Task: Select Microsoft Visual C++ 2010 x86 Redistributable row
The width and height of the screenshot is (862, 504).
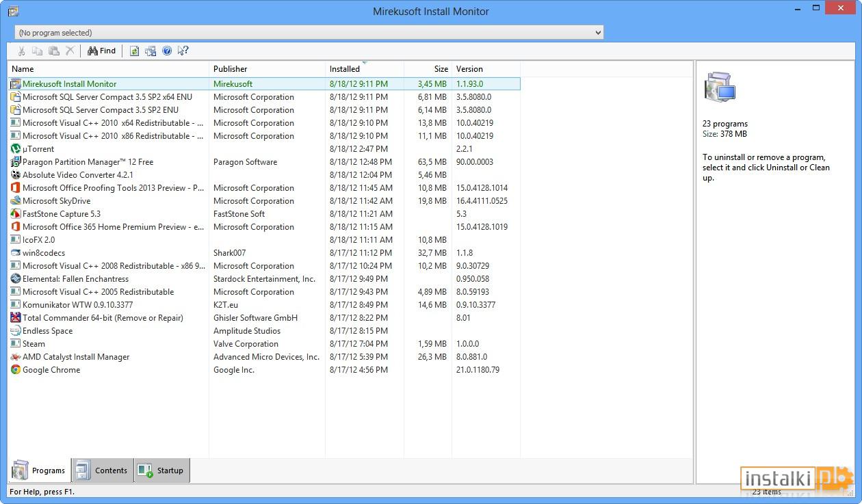Action: (x=264, y=136)
